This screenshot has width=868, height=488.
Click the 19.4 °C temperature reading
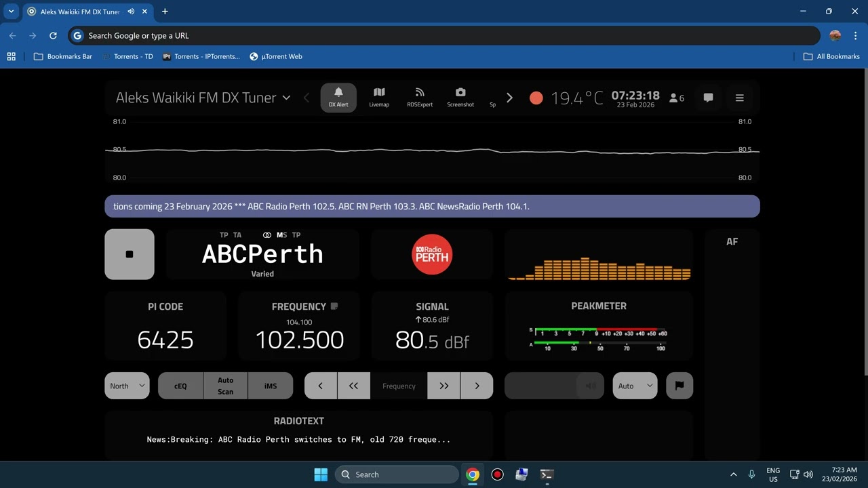click(x=576, y=98)
